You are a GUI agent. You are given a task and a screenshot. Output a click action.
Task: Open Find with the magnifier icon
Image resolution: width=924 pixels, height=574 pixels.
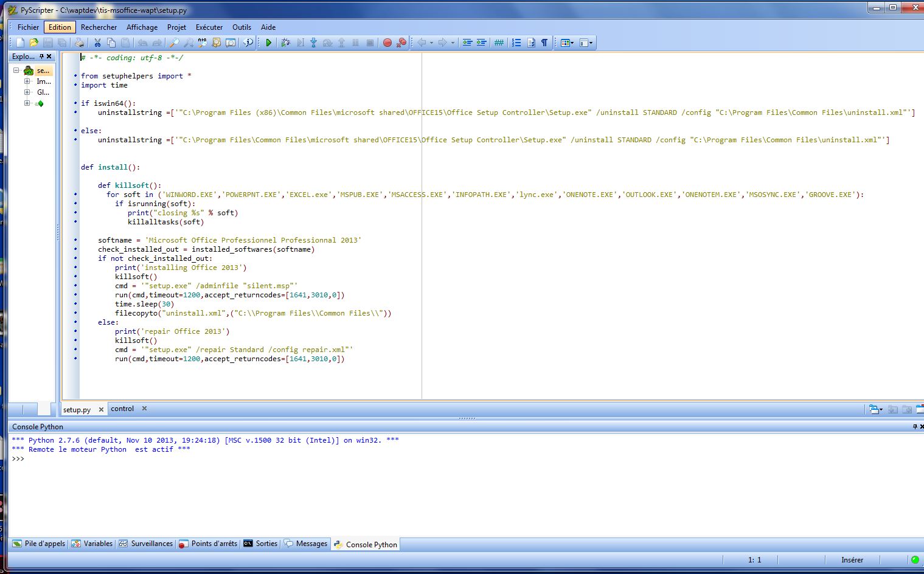pyautogui.click(x=174, y=43)
